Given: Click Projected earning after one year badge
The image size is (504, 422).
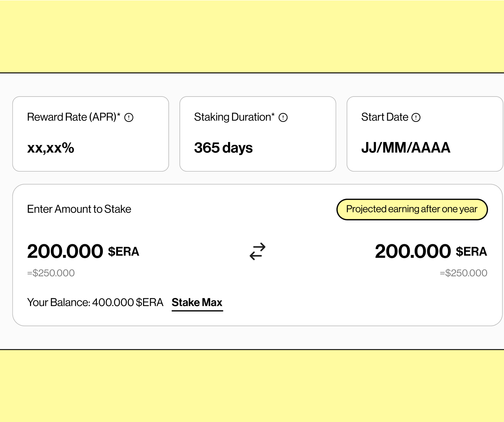Looking at the screenshot, I should pos(412,209).
